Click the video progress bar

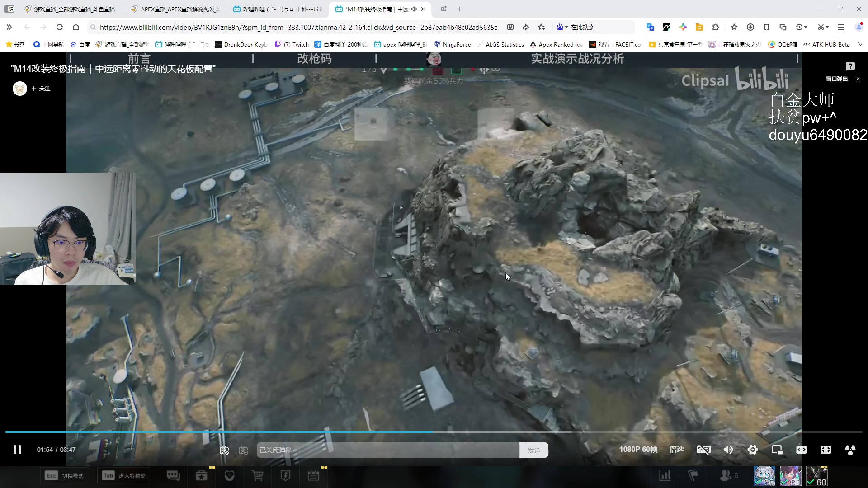tap(434, 432)
